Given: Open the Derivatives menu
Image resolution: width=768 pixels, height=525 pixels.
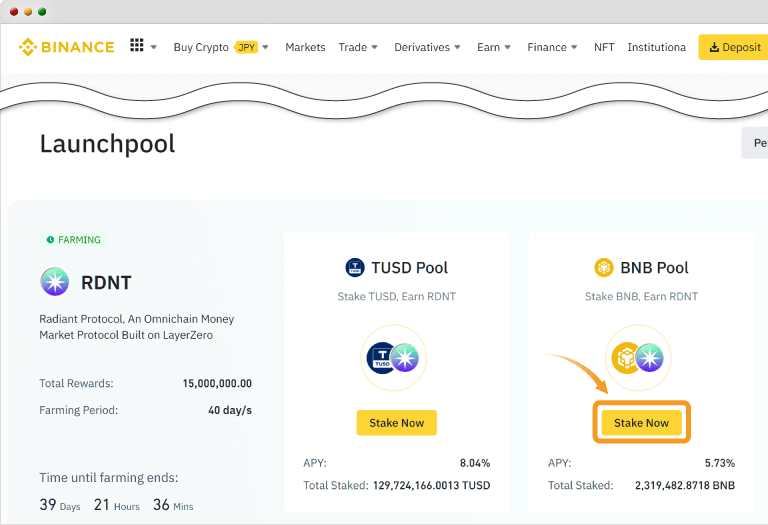Looking at the screenshot, I should 422,47.
